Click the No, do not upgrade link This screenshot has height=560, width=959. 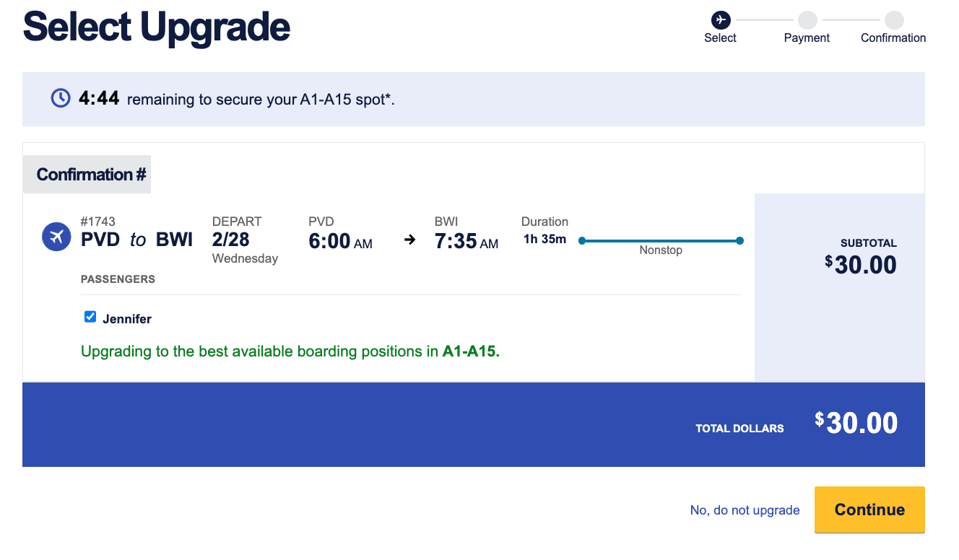tap(745, 510)
